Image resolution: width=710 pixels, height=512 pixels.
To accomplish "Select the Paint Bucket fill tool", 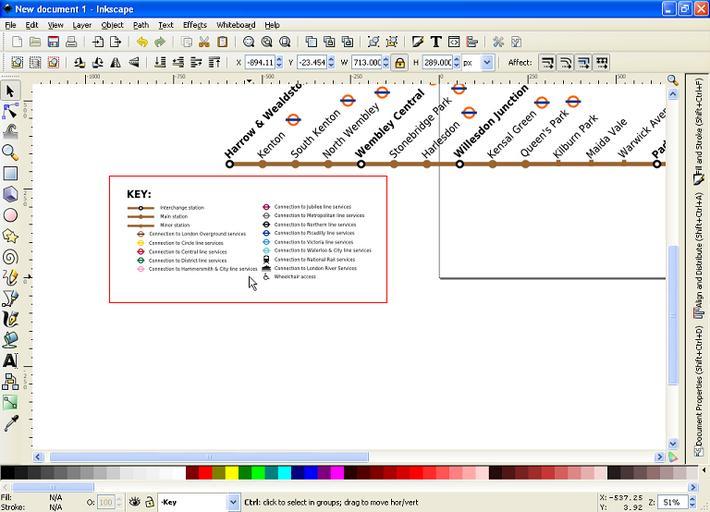I will click(10, 340).
